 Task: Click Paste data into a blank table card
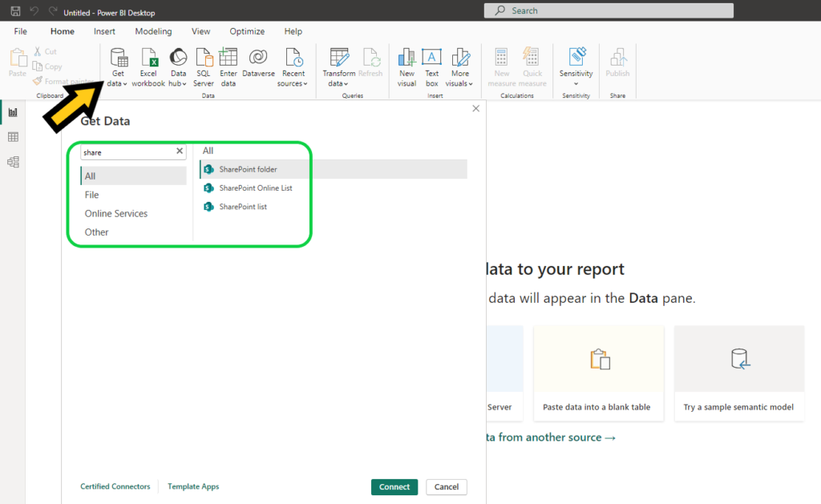[598, 373]
